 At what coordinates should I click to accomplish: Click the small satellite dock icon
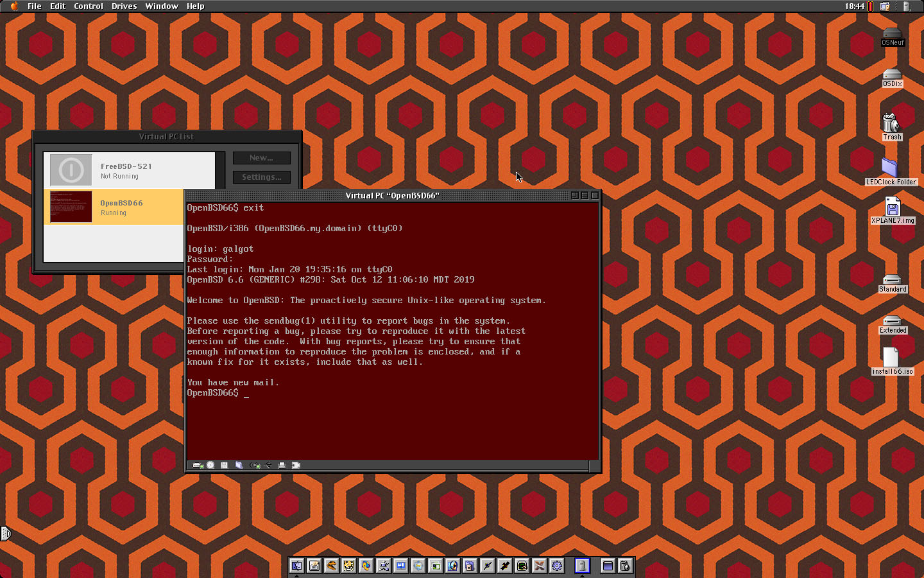487,566
